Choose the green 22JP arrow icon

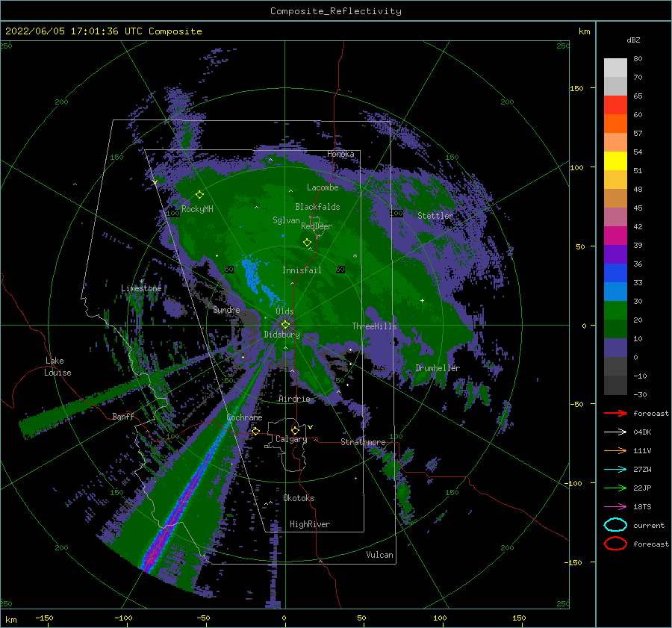point(615,488)
